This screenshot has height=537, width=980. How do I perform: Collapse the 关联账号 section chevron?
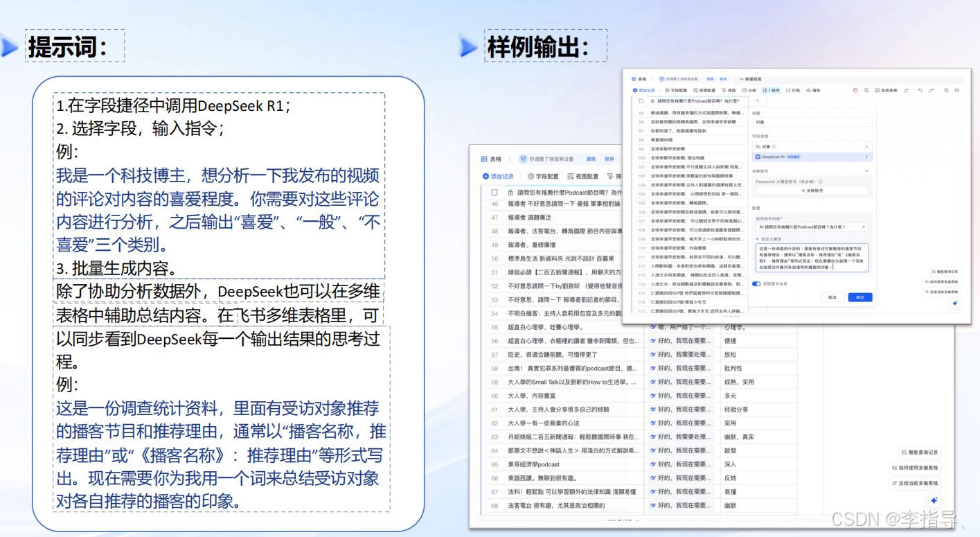click(866, 171)
